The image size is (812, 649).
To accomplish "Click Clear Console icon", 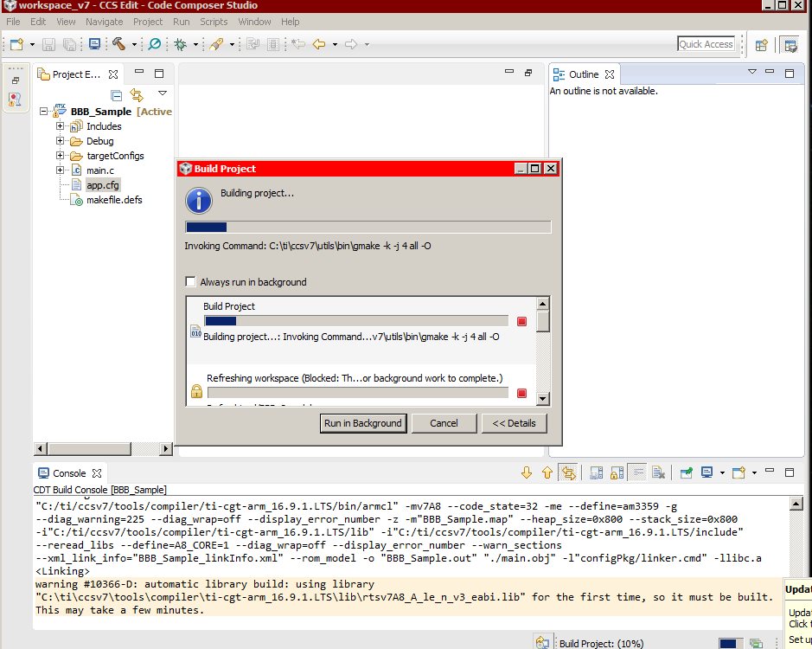I will coord(658,472).
